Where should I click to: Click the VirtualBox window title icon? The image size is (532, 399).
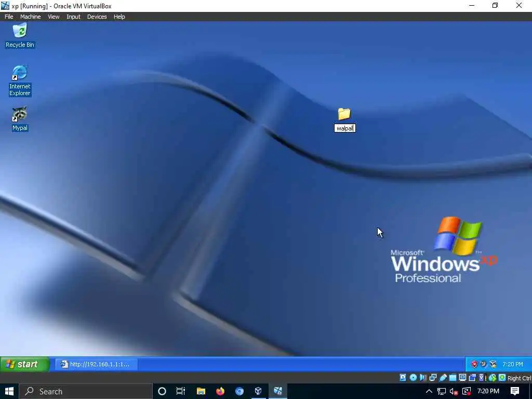click(5, 5)
